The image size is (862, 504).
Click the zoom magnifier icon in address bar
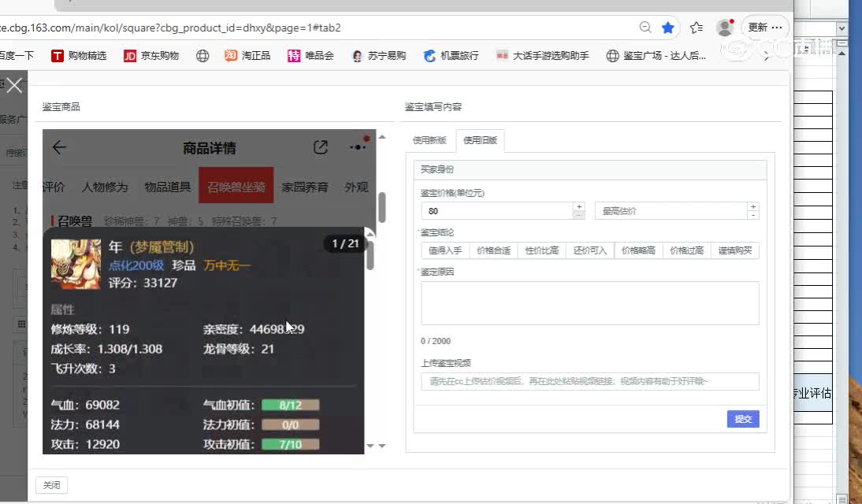tap(645, 28)
